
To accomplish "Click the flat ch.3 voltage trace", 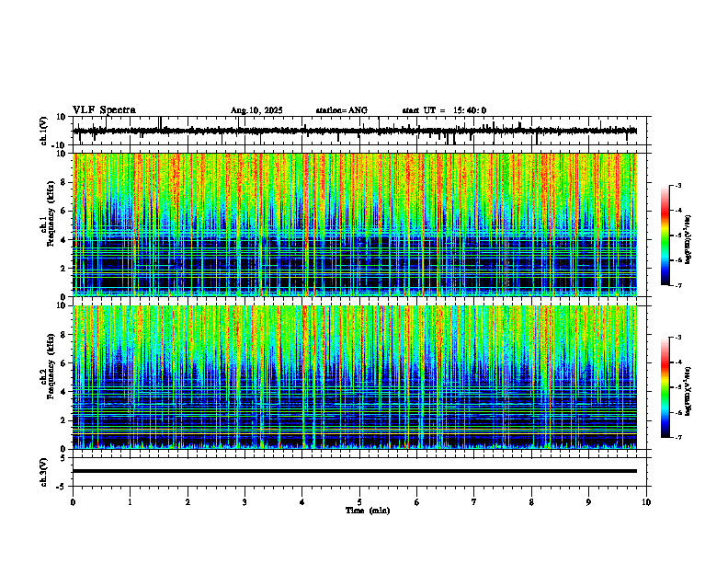I will (354, 471).
